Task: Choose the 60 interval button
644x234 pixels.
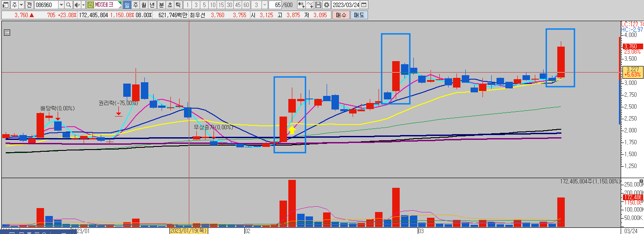Action: [246, 5]
